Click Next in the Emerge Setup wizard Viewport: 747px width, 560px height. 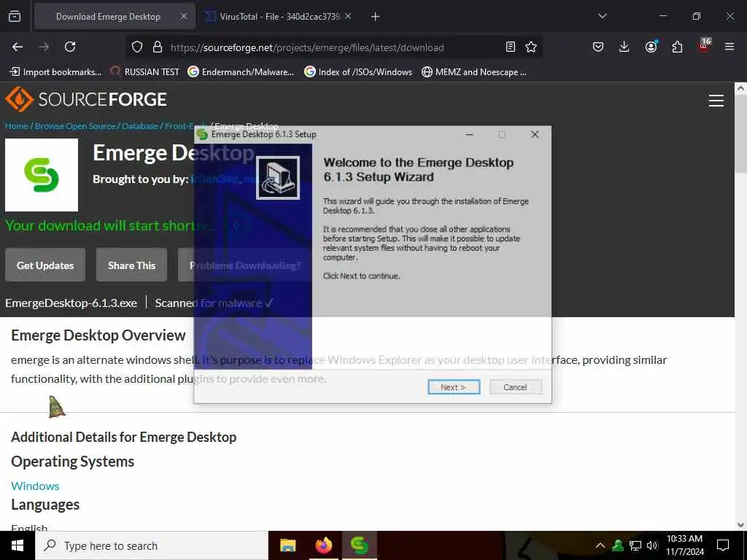(x=454, y=387)
